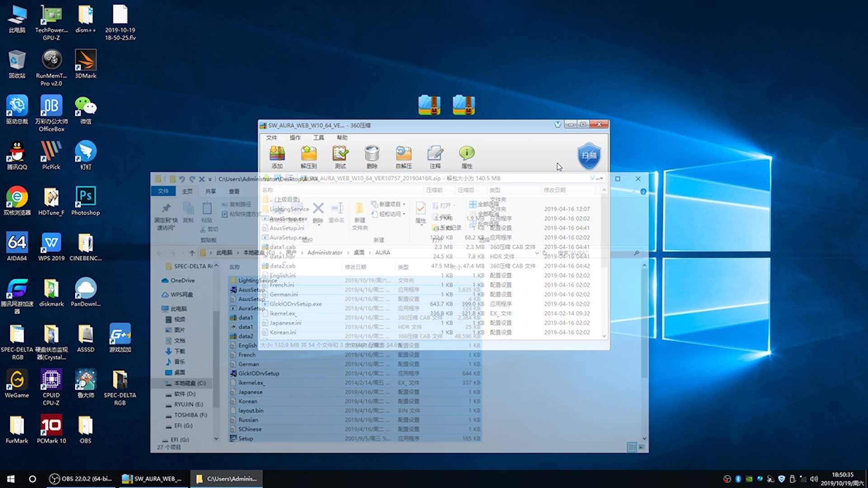This screenshot has height=488, width=868.
Task: Open PicPick desktop icon
Action: point(51,155)
